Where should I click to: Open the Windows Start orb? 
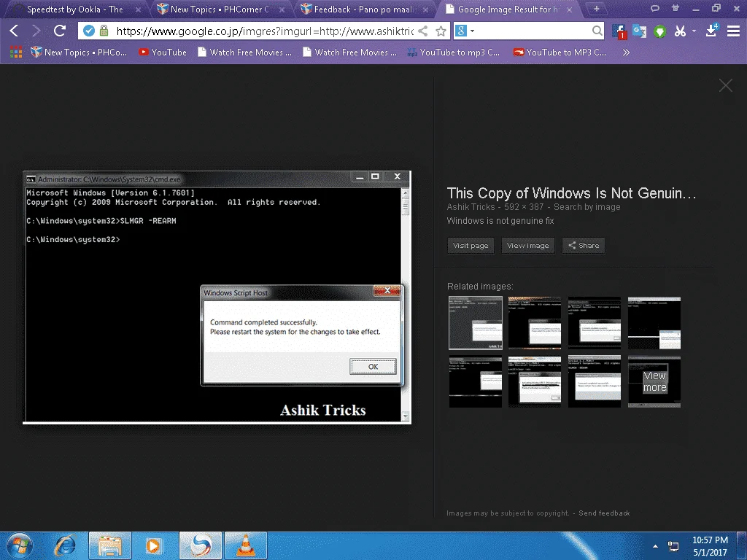[20, 545]
